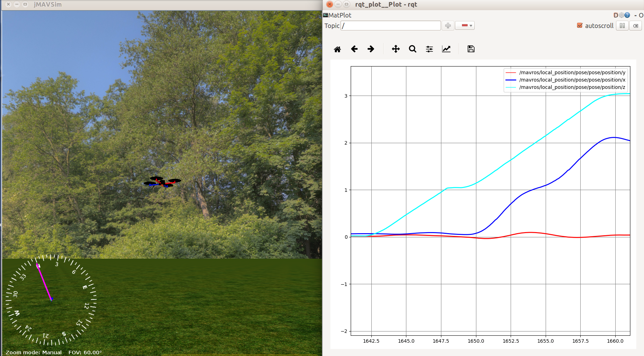Image resolution: width=644 pixels, height=356 pixels.
Task: Click into the Topic input field
Action: tap(391, 26)
